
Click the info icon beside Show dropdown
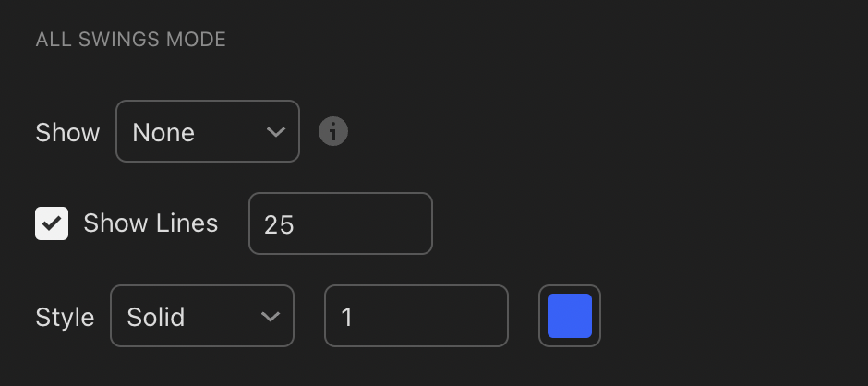[333, 132]
